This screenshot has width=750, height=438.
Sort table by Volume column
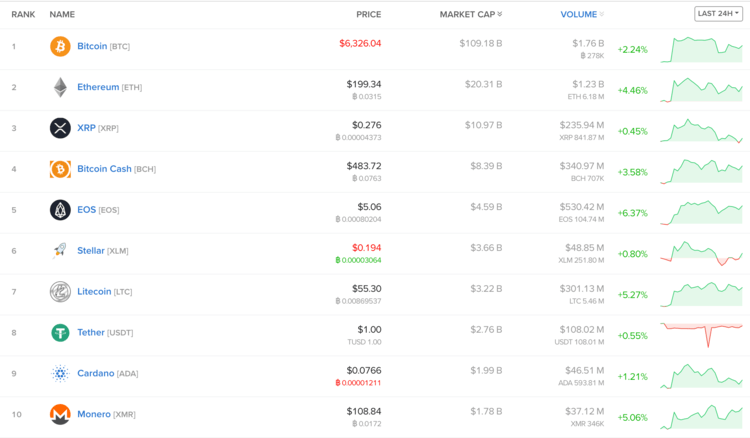pos(582,15)
